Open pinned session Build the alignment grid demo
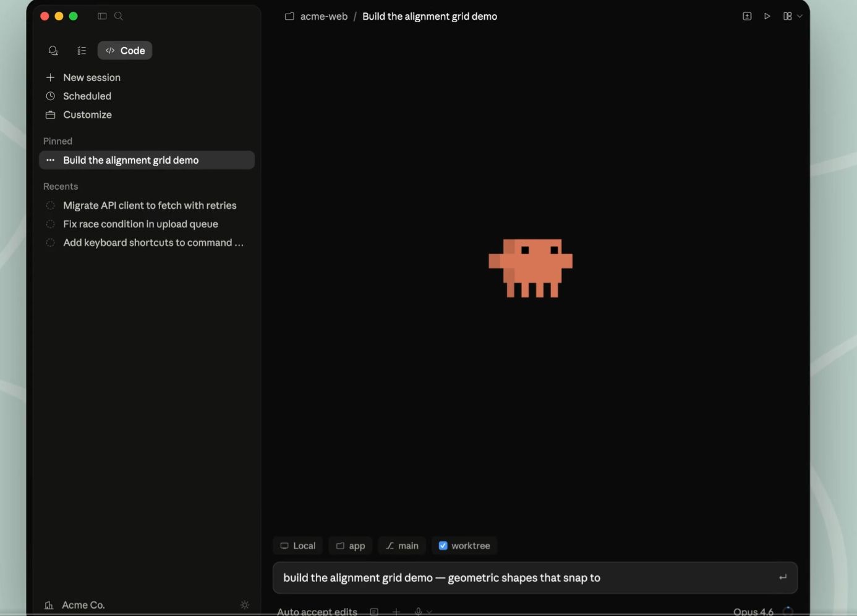The image size is (857, 616). [x=147, y=160]
